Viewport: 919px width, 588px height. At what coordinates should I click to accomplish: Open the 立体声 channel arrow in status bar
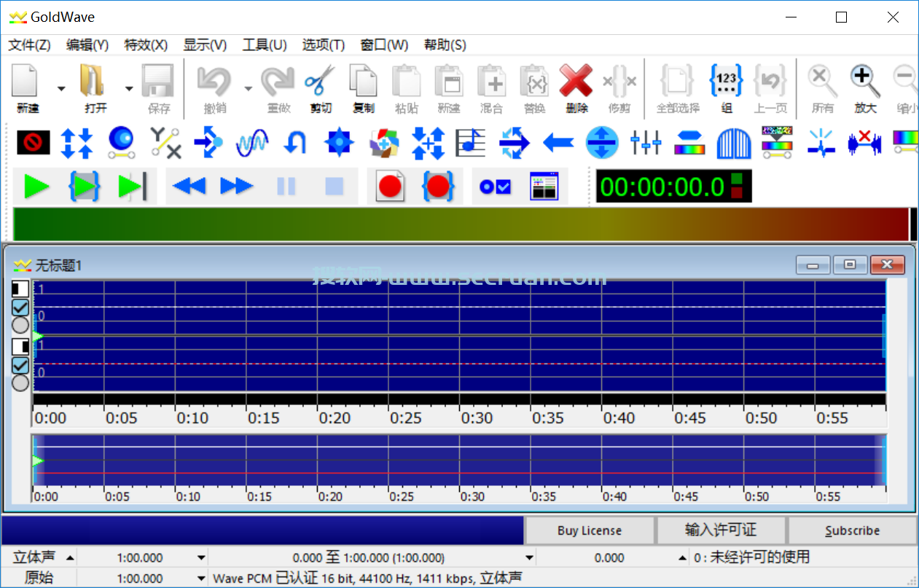[x=70, y=558]
